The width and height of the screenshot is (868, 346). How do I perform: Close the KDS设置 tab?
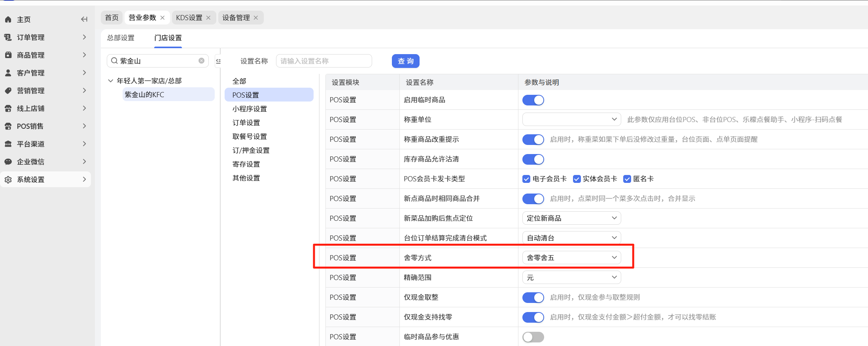pyautogui.click(x=208, y=18)
